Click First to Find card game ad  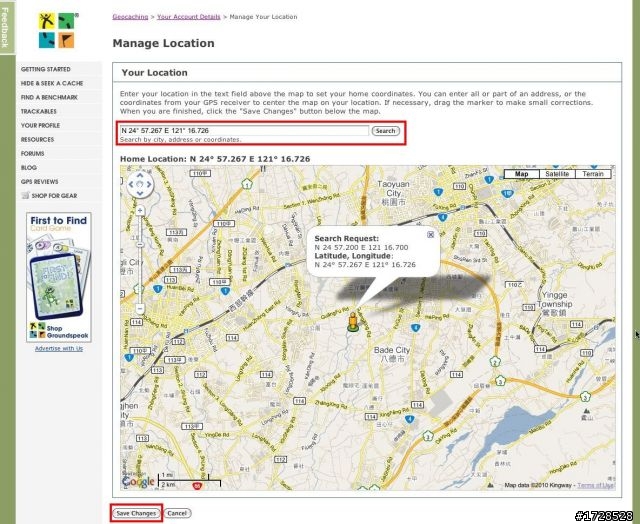(59, 277)
